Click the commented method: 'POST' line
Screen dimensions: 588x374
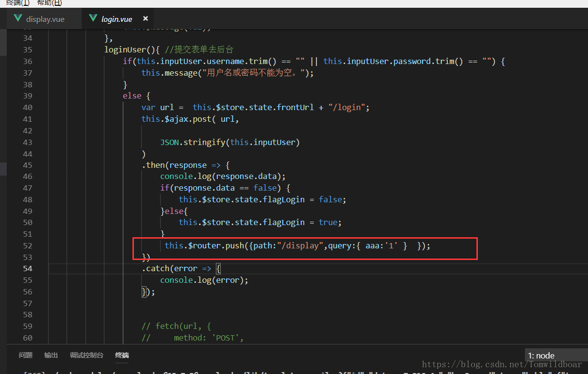coord(193,338)
